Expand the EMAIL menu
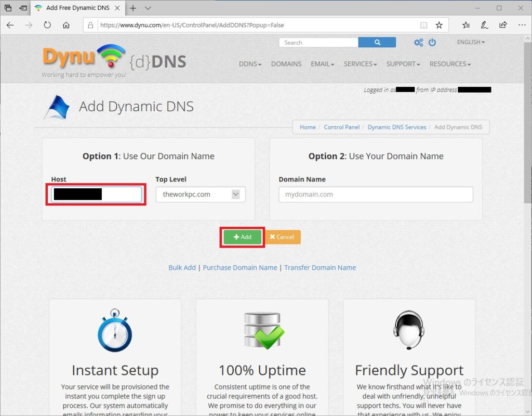The height and width of the screenshot is (416, 532). (x=322, y=64)
